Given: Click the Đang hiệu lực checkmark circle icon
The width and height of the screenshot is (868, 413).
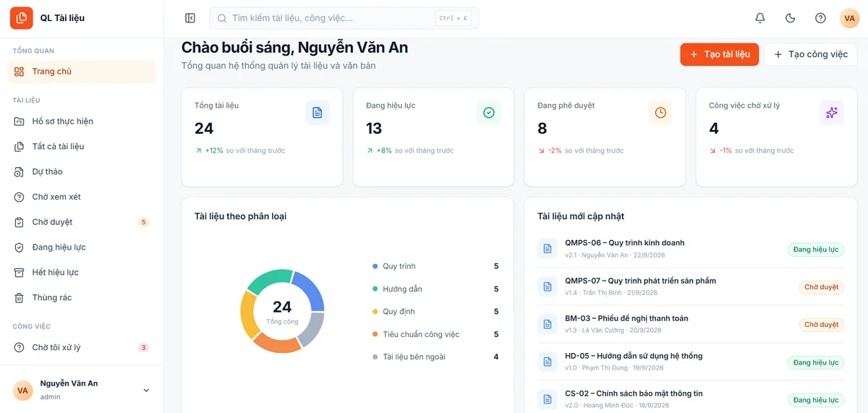Looking at the screenshot, I should pyautogui.click(x=489, y=113).
